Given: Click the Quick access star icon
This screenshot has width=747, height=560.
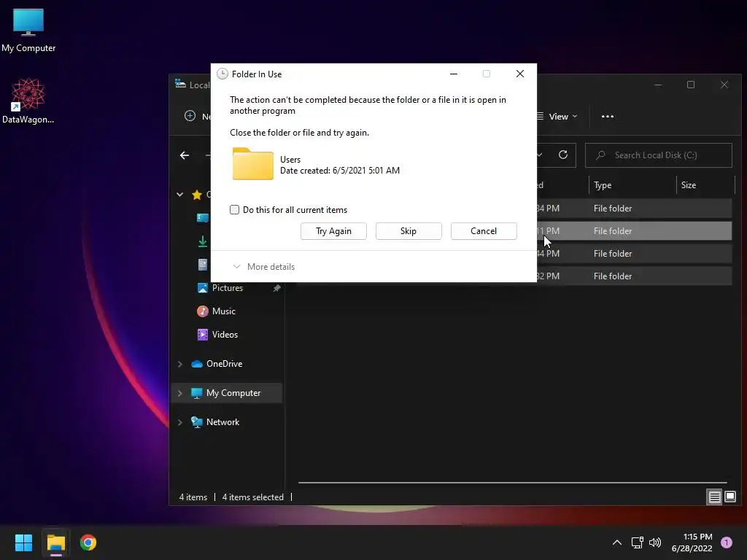Looking at the screenshot, I should [x=197, y=194].
